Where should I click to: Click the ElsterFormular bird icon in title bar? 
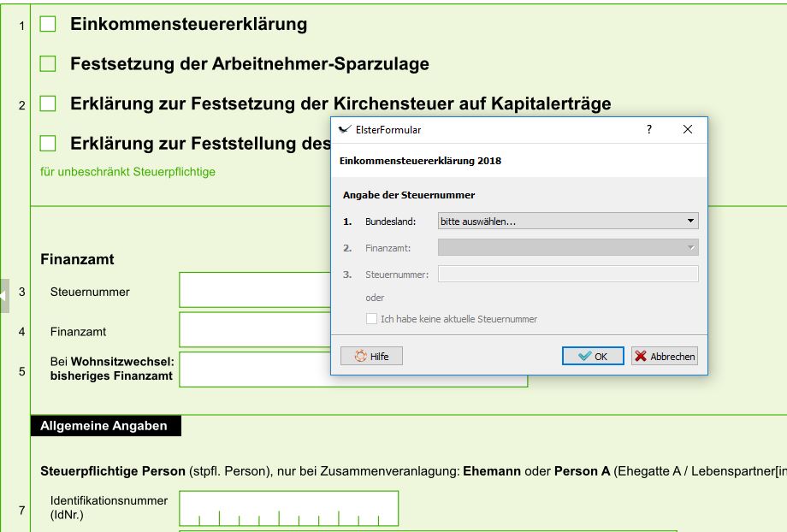point(344,129)
